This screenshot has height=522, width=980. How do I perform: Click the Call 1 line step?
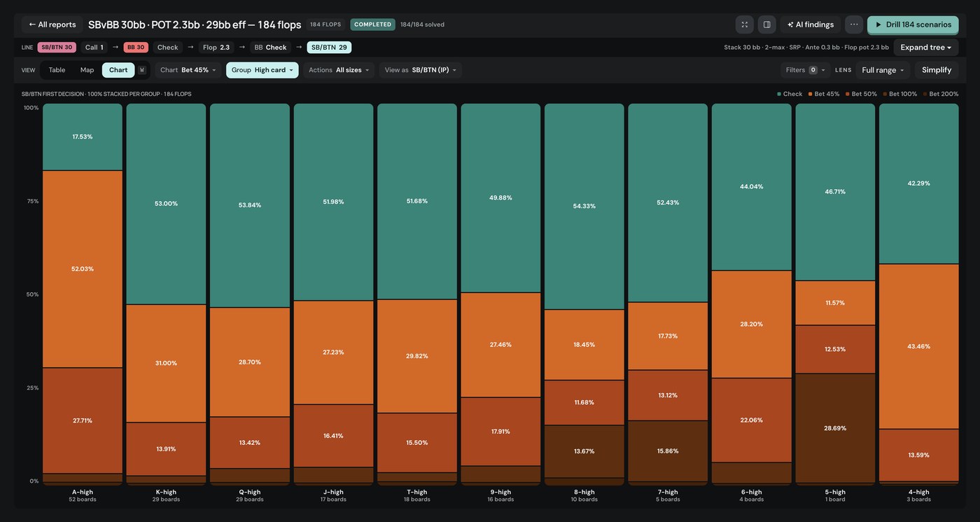(x=94, y=48)
